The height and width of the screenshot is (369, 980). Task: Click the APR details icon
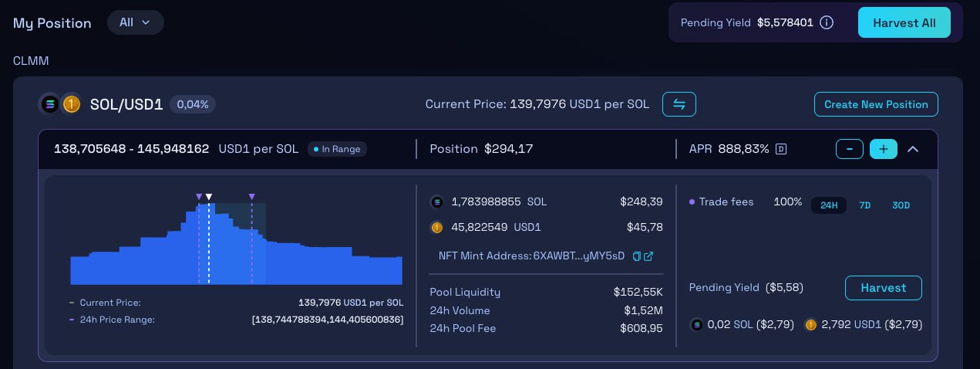781,149
